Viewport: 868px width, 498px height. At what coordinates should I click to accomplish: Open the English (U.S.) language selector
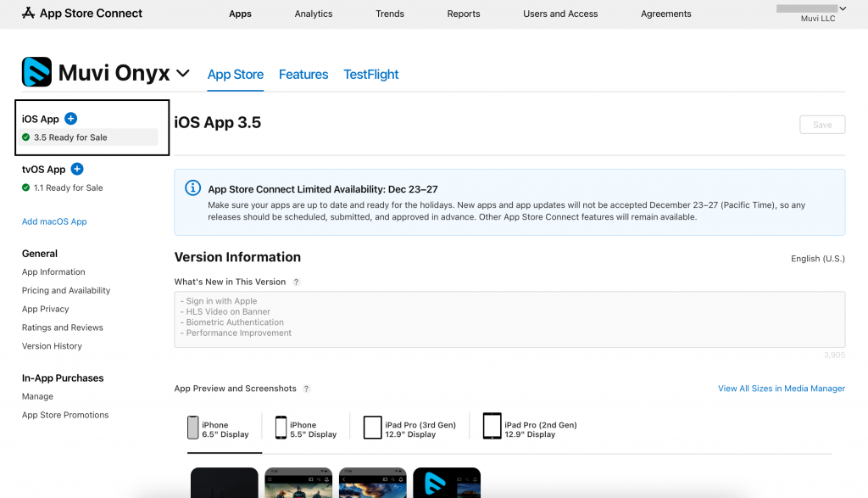click(x=817, y=258)
